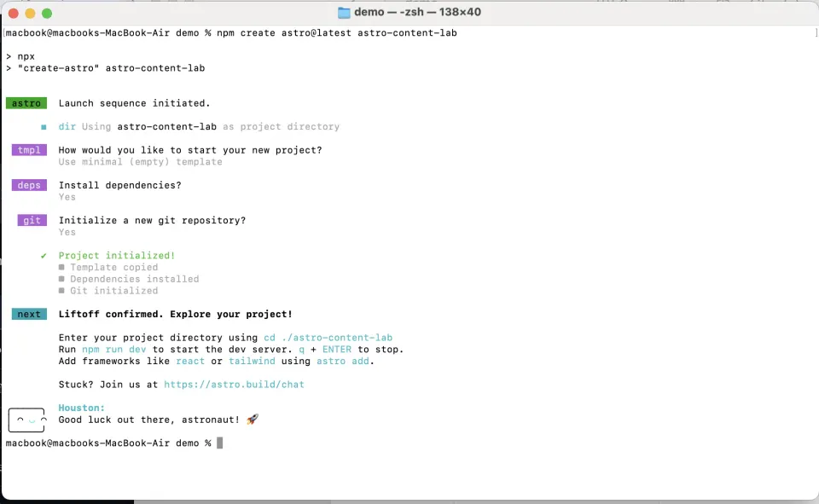This screenshot has width=819, height=504.
Task: Click the purple tmpl badge
Action: coord(29,150)
